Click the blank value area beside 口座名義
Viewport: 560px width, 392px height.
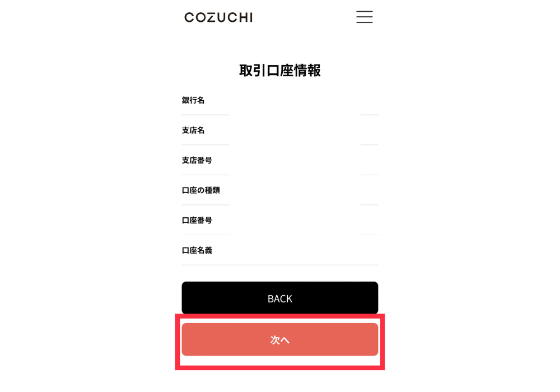295,250
